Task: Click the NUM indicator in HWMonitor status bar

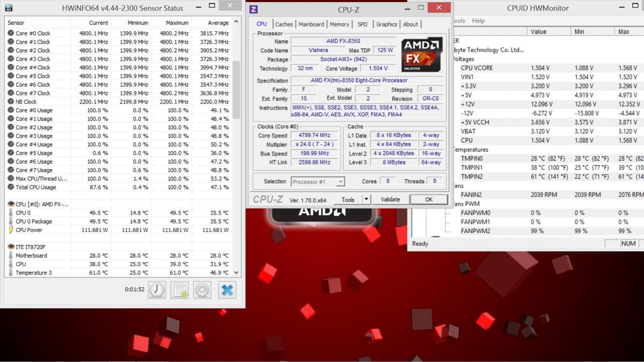Action: coord(628,243)
